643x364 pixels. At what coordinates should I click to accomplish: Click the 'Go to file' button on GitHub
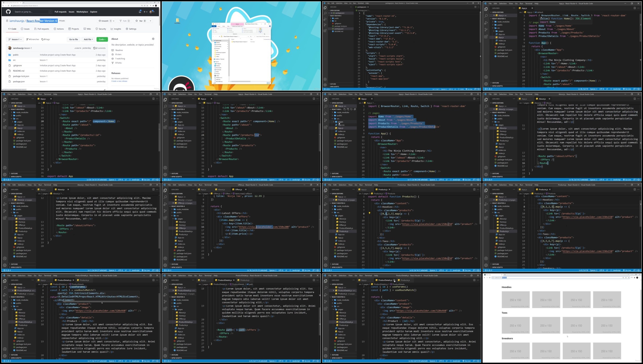tap(74, 39)
